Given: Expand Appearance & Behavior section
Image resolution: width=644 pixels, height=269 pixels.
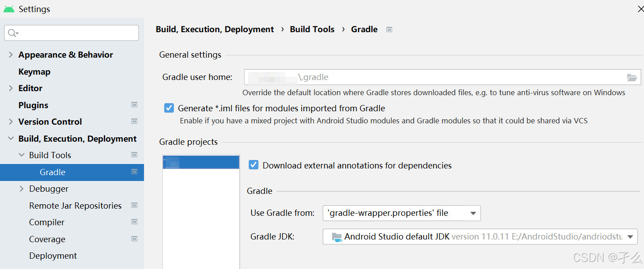Looking at the screenshot, I should coord(11,55).
